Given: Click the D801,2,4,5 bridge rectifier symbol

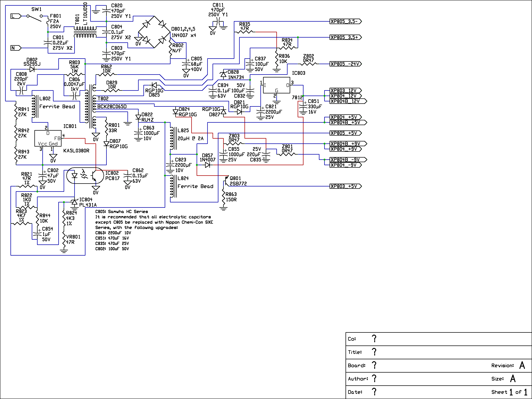Looking at the screenshot, I should [154, 32].
